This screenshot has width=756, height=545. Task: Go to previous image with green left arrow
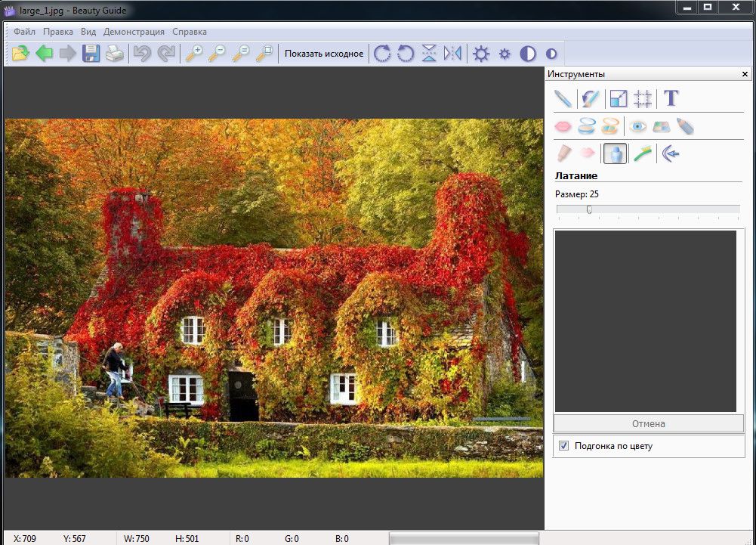(x=45, y=53)
